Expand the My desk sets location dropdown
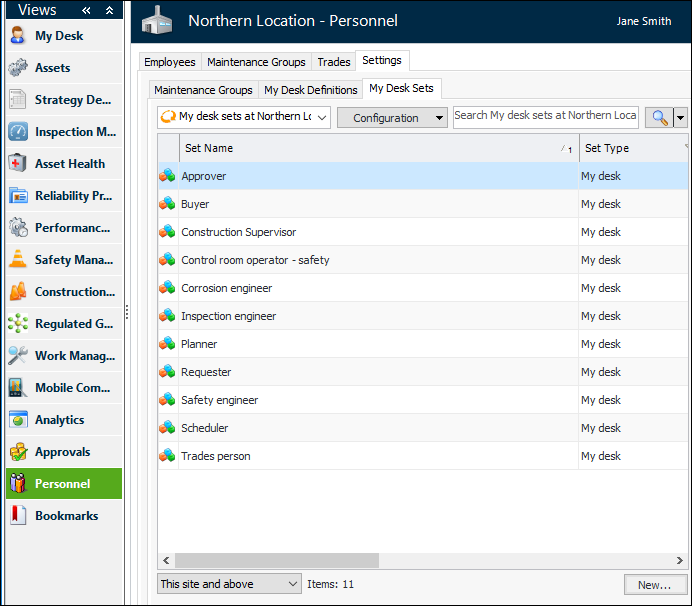 coord(244,117)
